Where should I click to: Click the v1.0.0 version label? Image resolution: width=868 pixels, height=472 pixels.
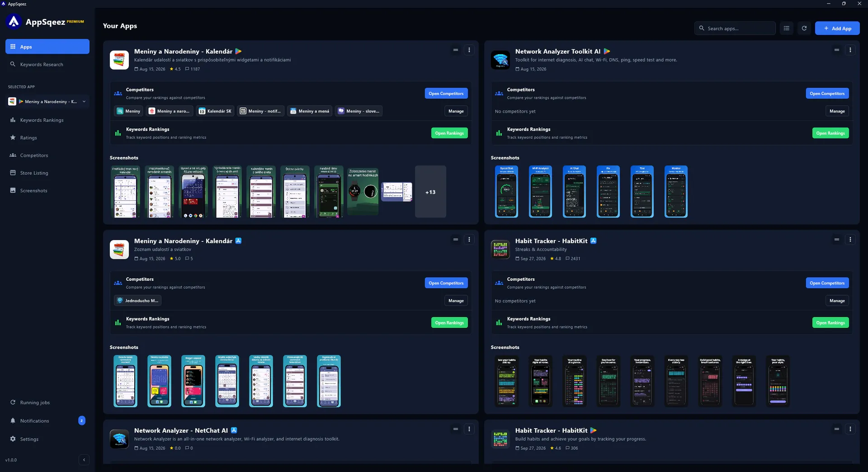coord(11,460)
